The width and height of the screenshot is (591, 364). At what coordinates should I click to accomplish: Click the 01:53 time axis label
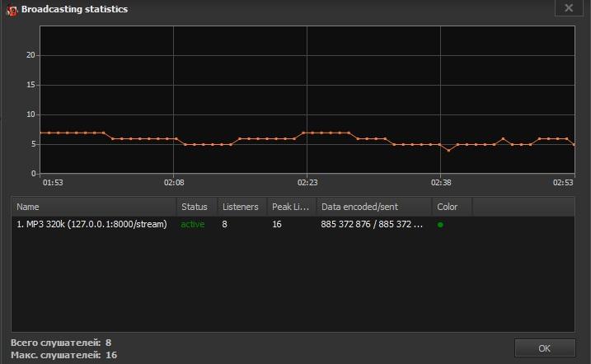(53, 183)
